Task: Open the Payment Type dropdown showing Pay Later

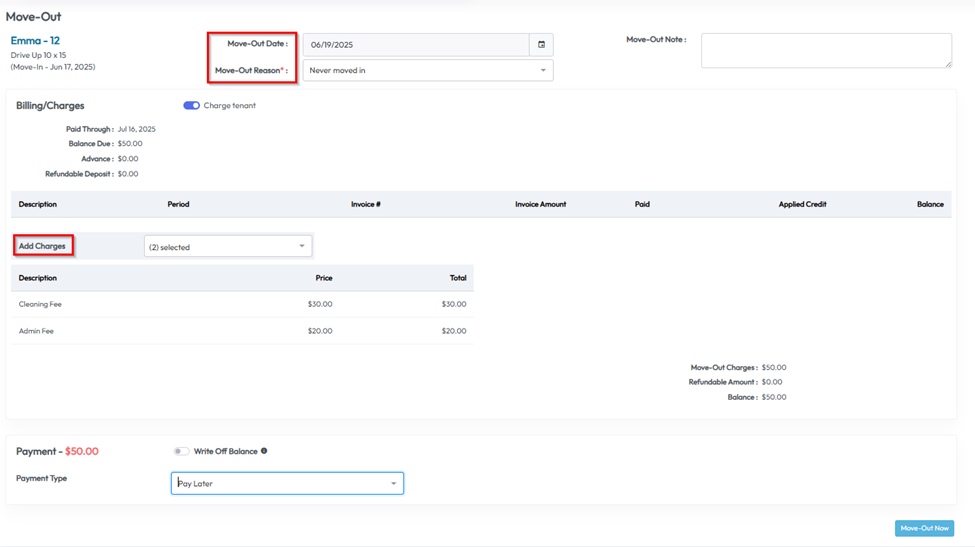Action: 287,484
